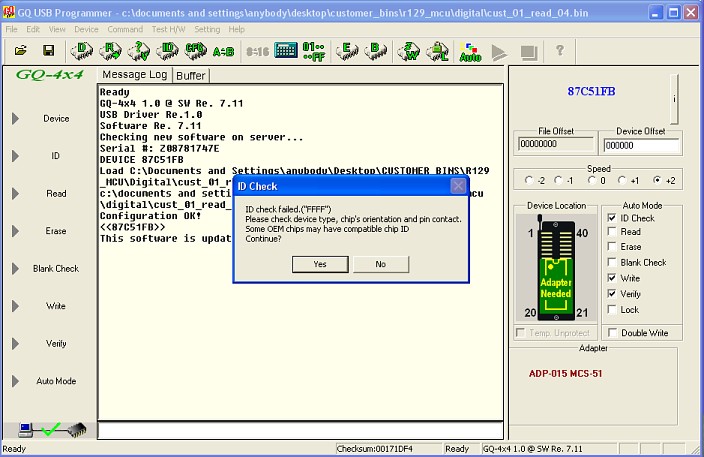
Task: Enable the Lock checkbox in Auto Mode
Action: click(x=612, y=310)
